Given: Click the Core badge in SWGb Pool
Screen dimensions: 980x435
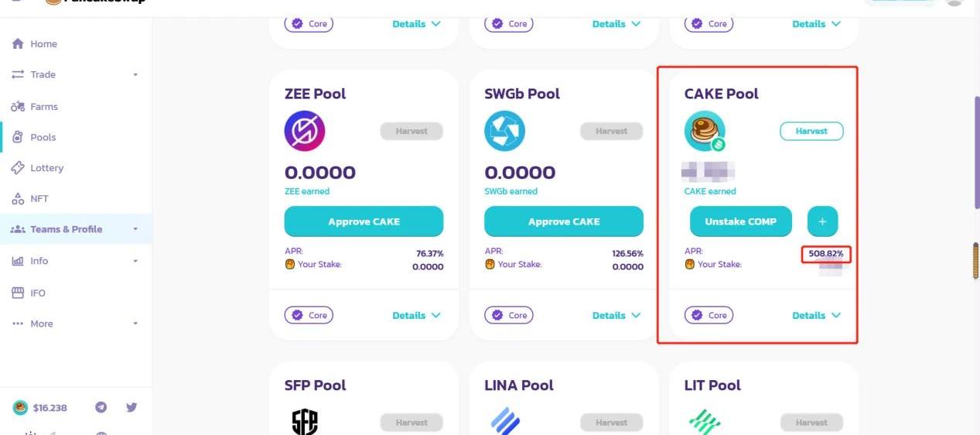Looking at the screenshot, I should [x=509, y=315].
